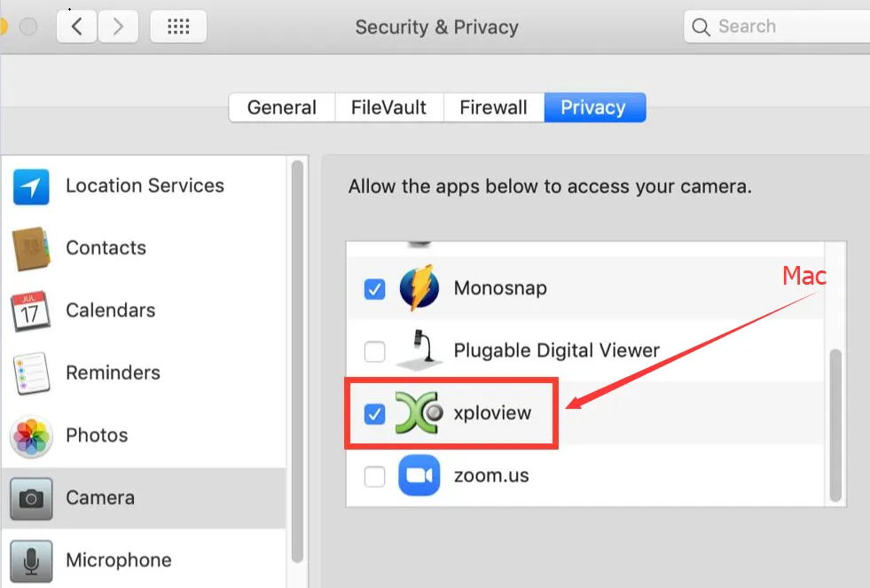Select the Contacts address book icon
The height and width of the screenshot is (588, 870).
(x=31, y=248)
